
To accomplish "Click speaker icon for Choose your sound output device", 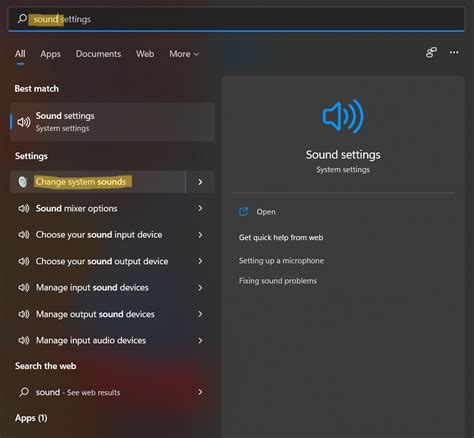I will (x=24, y=261).
